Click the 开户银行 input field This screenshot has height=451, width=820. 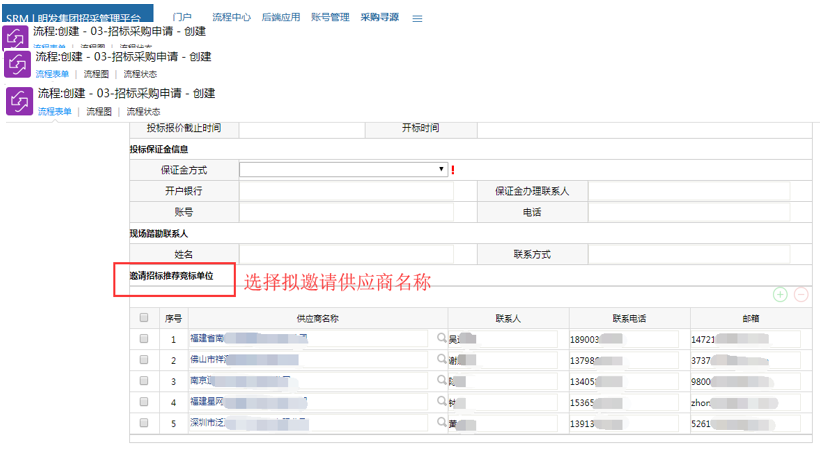(x=346, y=191)
